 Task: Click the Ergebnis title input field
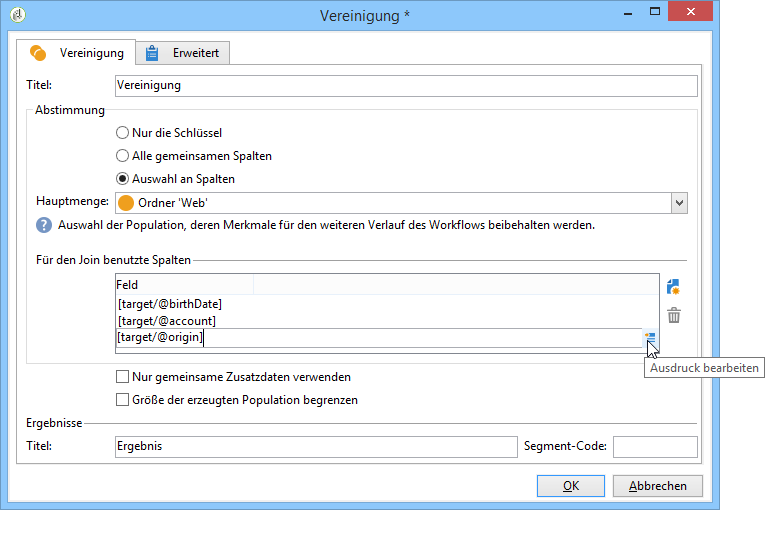pos(315,446)
